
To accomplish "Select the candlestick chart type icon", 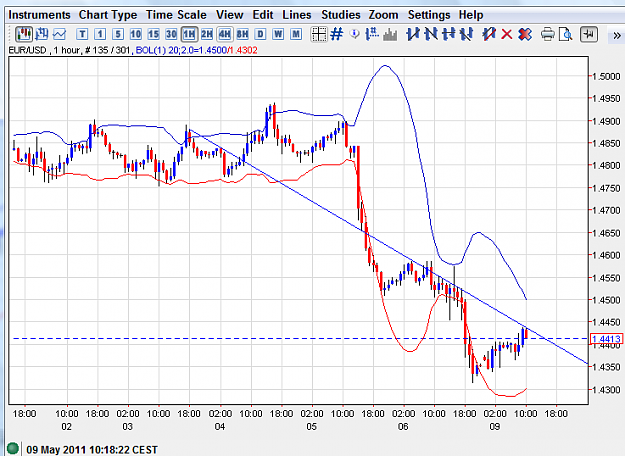I will (24, 34).
